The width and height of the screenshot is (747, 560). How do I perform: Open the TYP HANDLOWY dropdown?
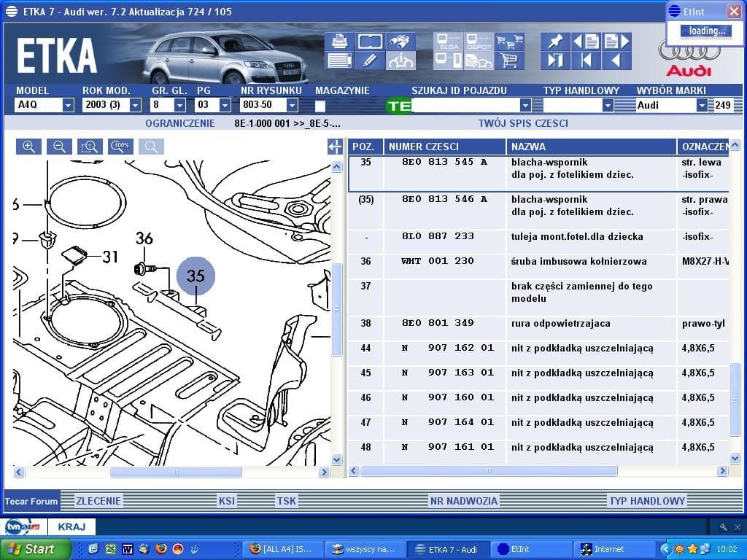tap(608, 105)
